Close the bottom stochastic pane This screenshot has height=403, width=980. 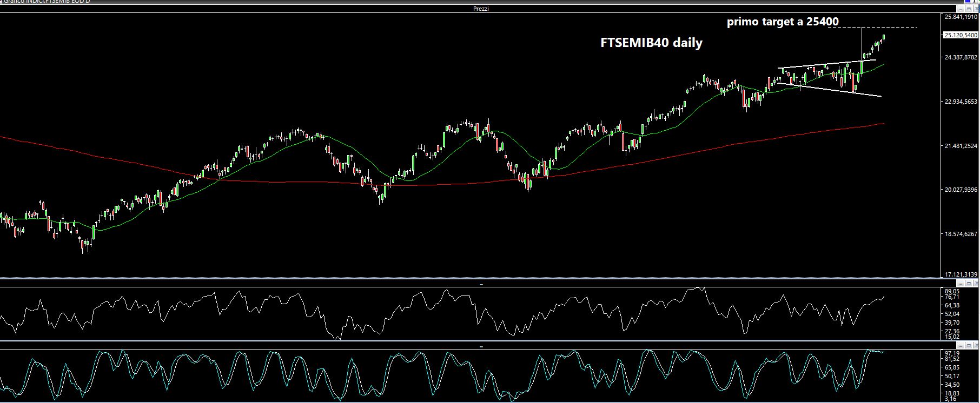[976, 345]
